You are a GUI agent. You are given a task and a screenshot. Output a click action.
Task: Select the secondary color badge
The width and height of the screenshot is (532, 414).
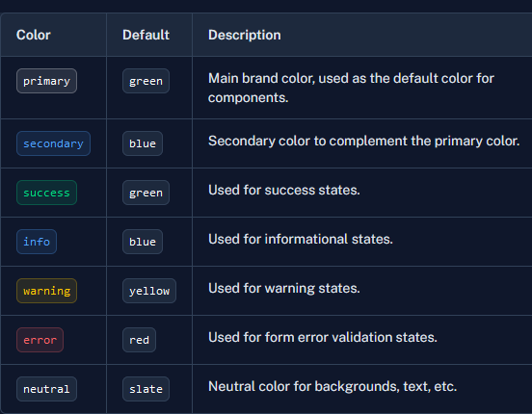point(53,143)
